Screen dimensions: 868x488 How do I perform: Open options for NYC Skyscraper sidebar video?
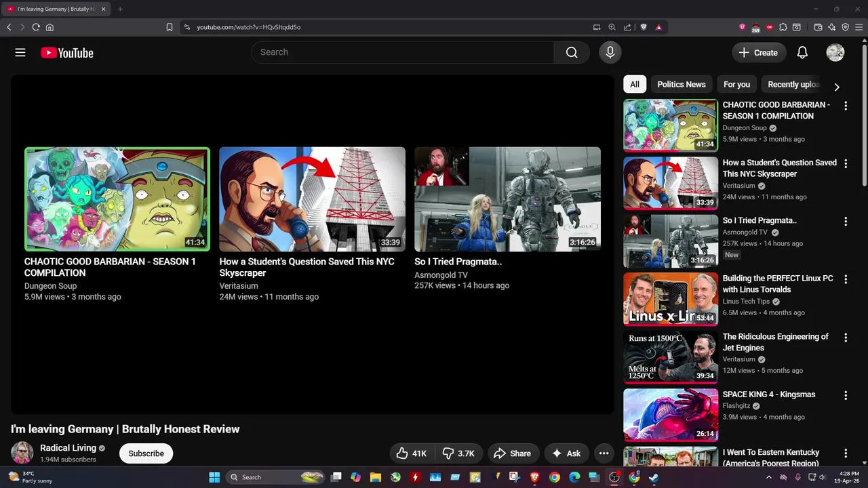tap(845, 164)
